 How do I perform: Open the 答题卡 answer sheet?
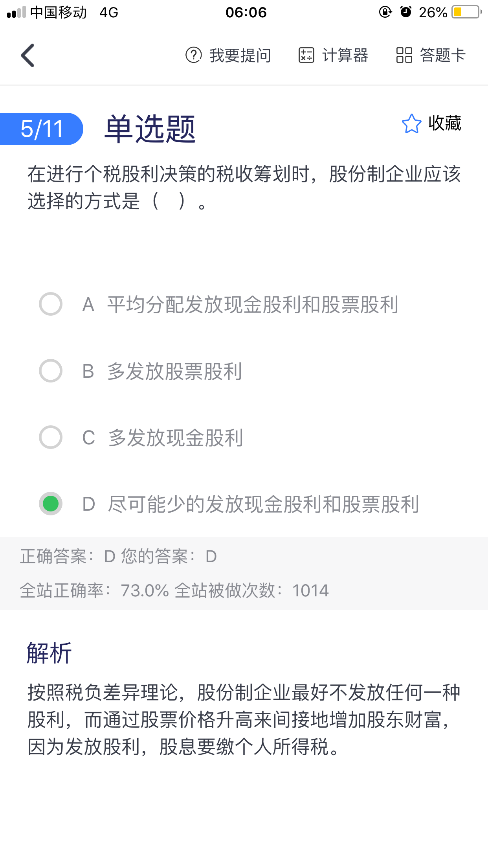click(x=442, y=55)
